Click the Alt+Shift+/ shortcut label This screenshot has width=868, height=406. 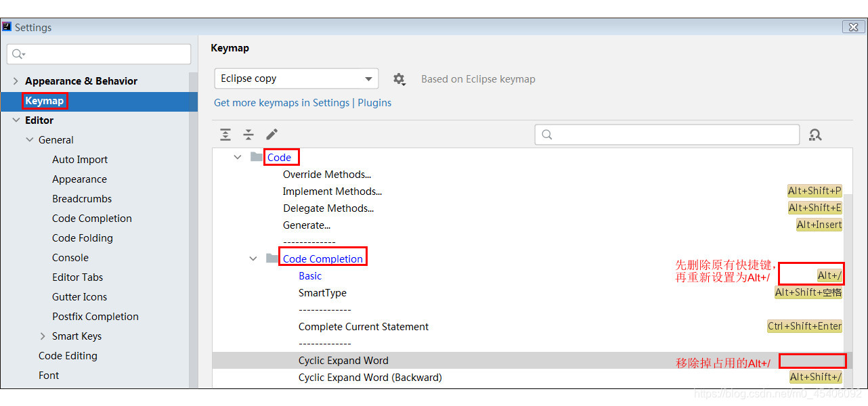[816, 377]
